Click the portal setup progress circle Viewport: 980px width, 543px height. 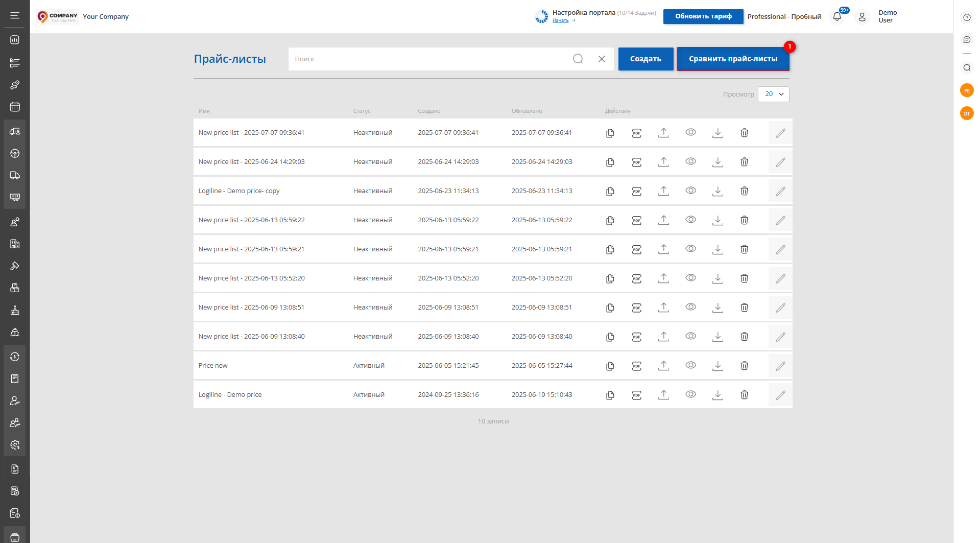coord(541,16)
